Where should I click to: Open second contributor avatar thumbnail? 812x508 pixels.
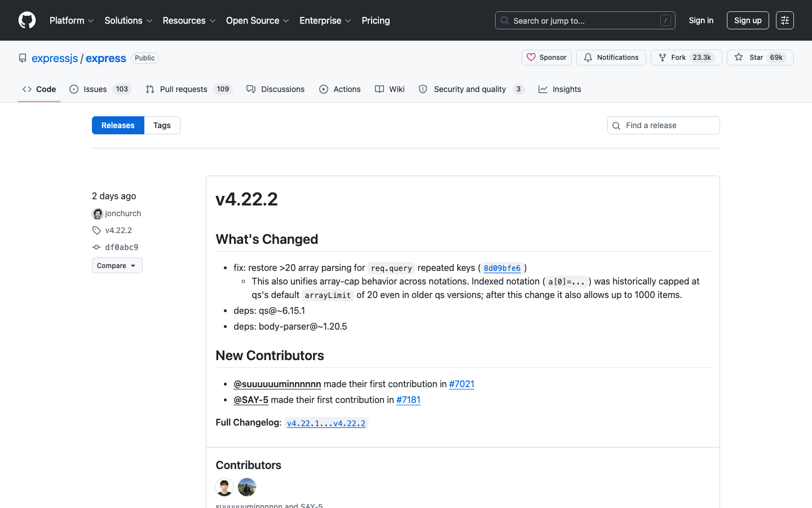coord(247,487)
